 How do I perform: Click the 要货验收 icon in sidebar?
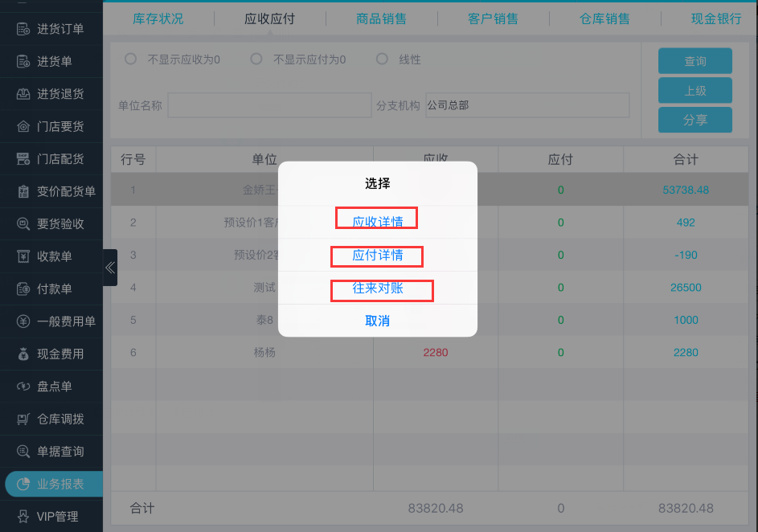pos(23,224)
